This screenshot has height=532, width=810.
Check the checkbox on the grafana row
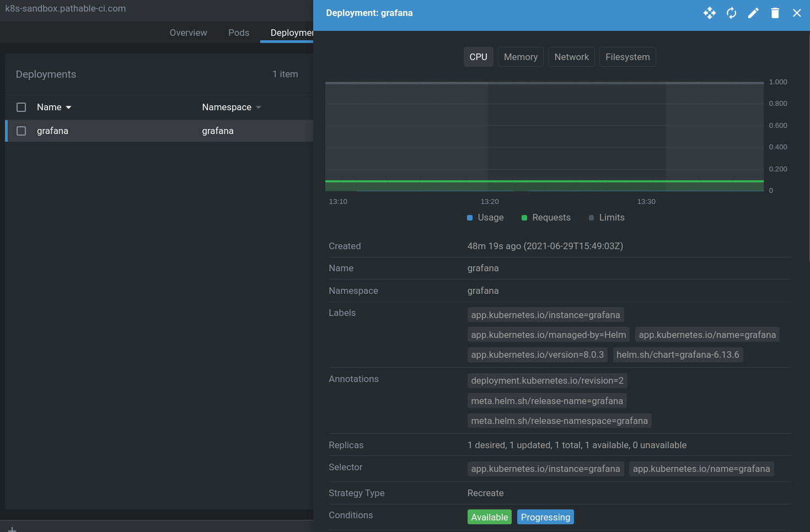[x=21, y=131]
